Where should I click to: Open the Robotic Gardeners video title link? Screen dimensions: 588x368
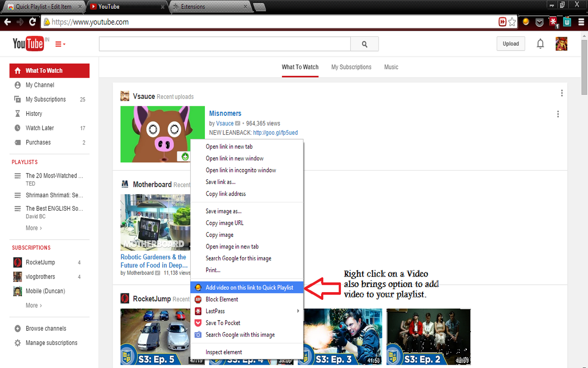click(154, 261)
